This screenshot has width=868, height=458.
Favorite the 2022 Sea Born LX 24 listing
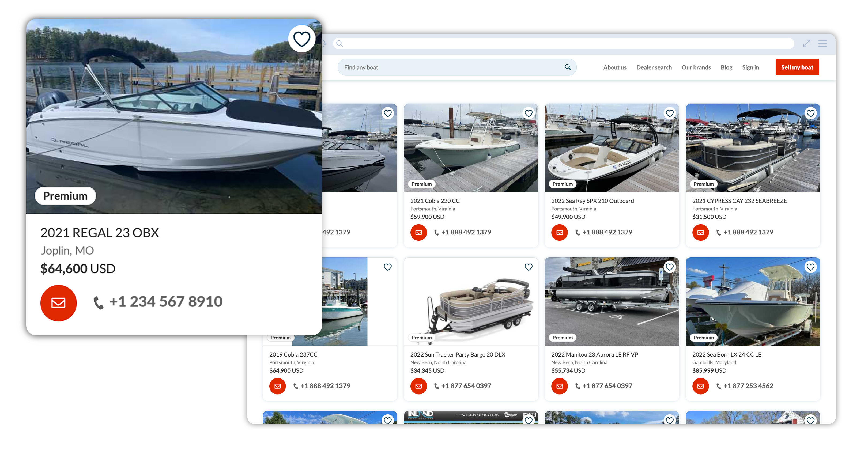tap(810, 267)
